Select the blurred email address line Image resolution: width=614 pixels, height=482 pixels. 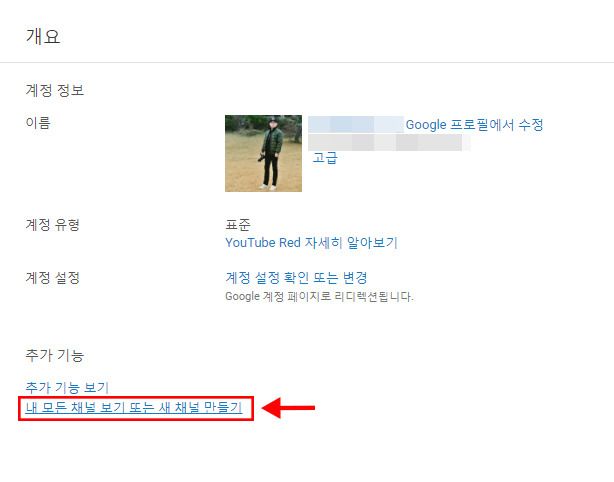[x=389, y=142]
